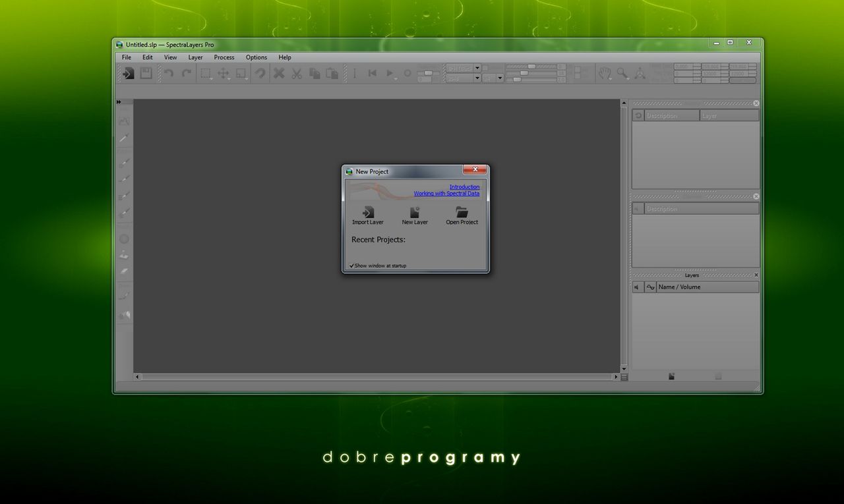
Task: Click the Import Layer icon in New Project
Action: pyautogui.click(x=368, y=212)
